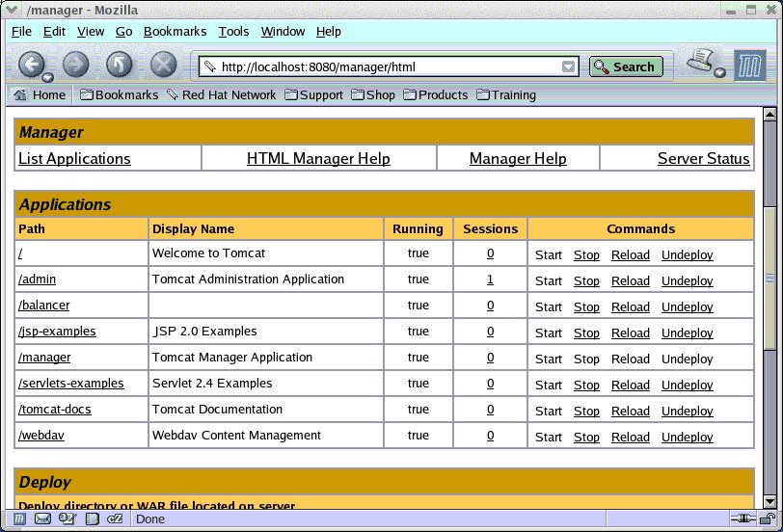Open the Print options dropdown arrow
Image resolution: width=783 pixels, height=532 pixels.
719,73
